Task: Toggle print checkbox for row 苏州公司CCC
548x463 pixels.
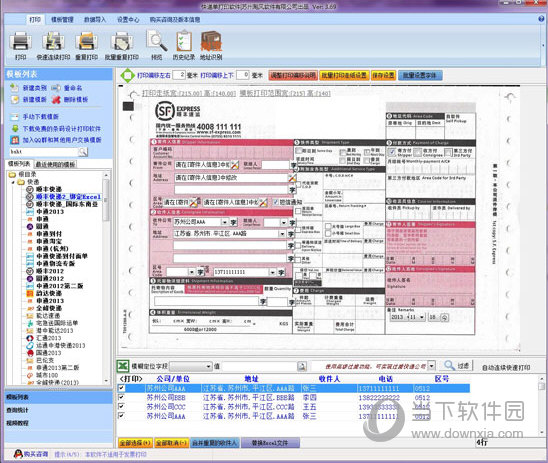Action: 121,406
